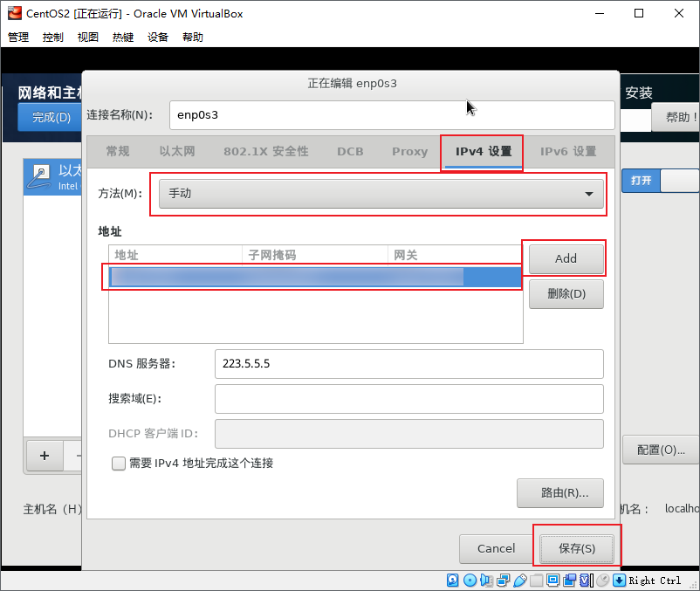Open the 设备 menu in VirtualBox
700x591 pixels.
point(158,38)
